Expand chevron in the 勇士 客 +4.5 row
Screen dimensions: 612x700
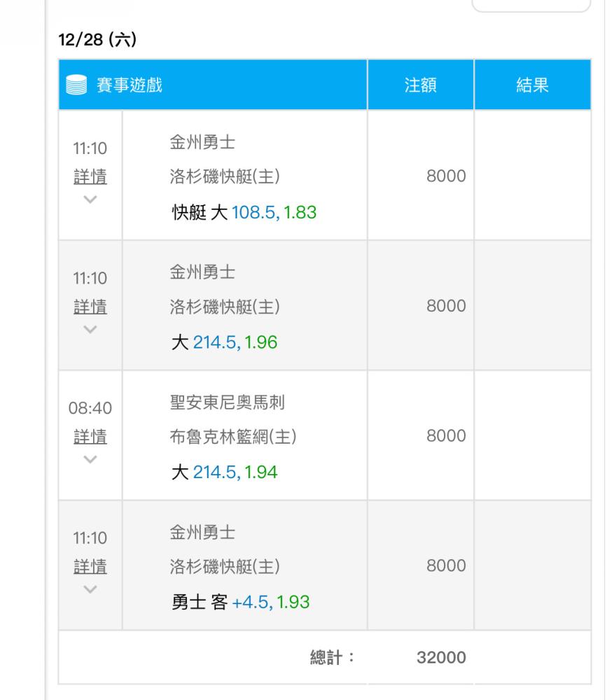[x=90, y=588]
